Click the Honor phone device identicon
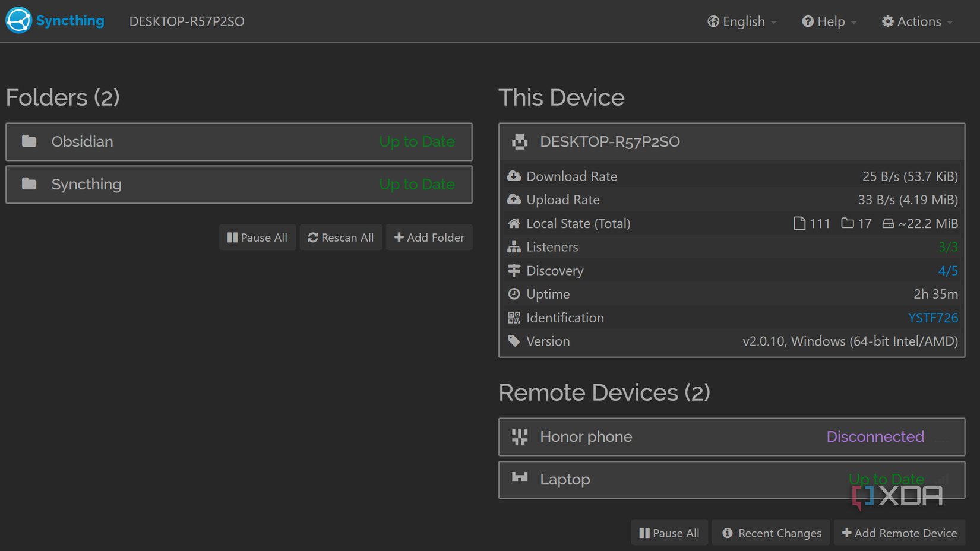980x551 pixels. click(520, 437)
